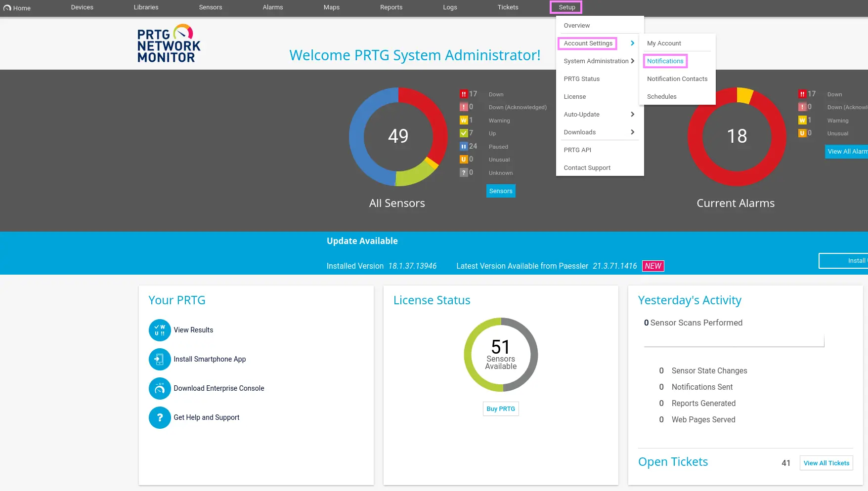Open Notifications in Account Settings submenu
Screen dimensions: 868x491
point(665,61)
